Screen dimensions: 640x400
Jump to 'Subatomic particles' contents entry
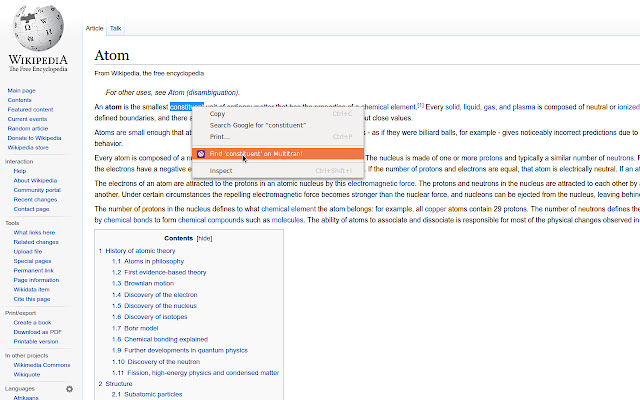[x=153, y=394]
